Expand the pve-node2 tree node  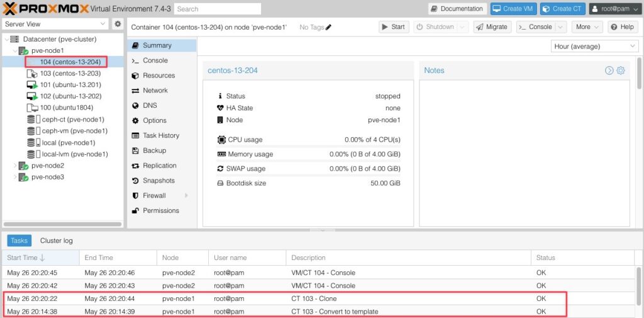click(x=15, y=166)
